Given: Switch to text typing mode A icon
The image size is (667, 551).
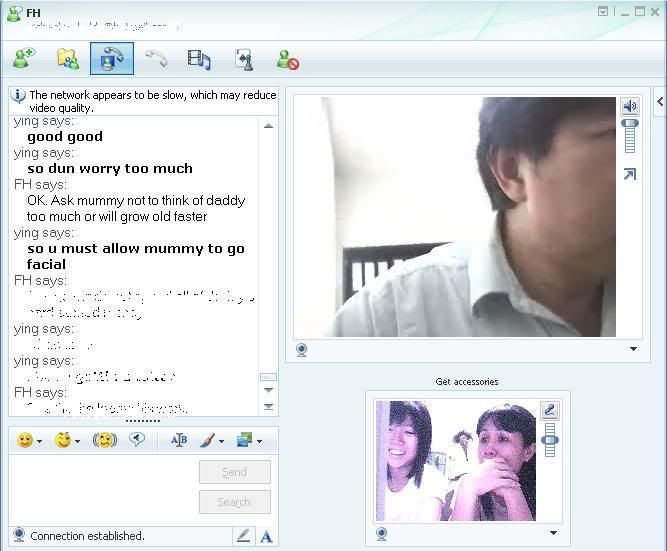Looking at the screenshot, I should [267, 537].
